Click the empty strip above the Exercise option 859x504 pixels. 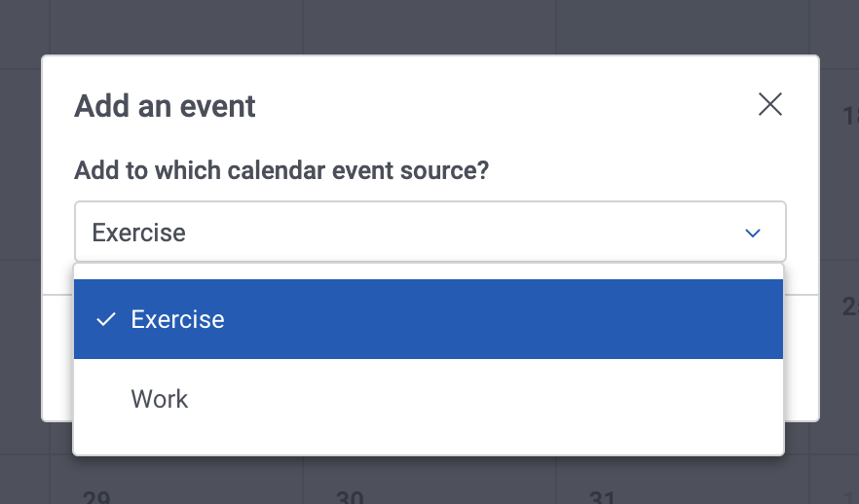(429, 271)
